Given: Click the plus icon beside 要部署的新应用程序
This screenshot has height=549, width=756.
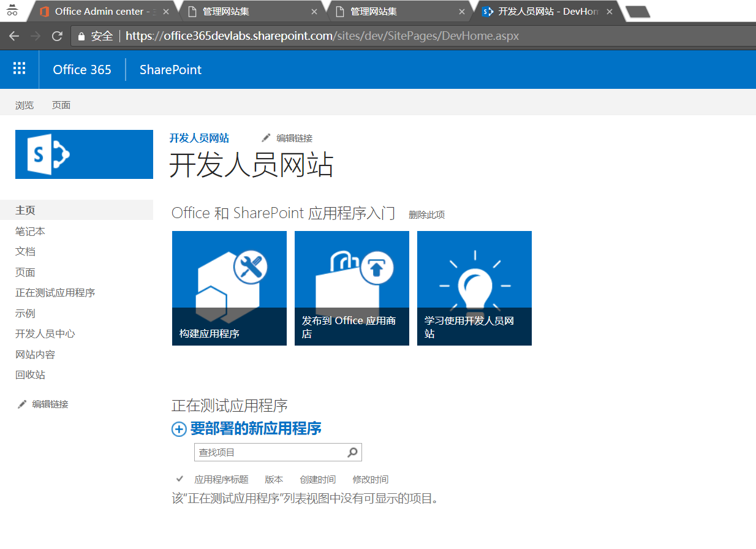Looking at the screenshot, I should 178,429.
